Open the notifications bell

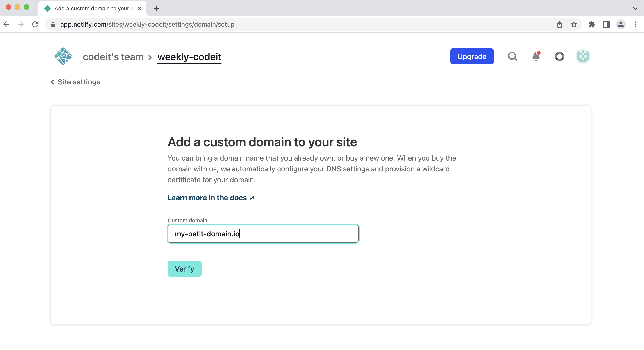536,57
